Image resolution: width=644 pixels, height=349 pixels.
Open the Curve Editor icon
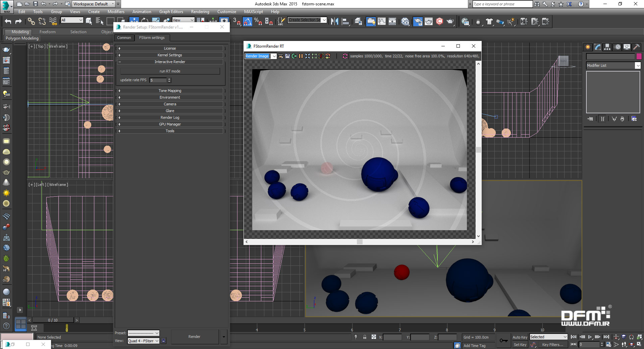pos(382,21)
